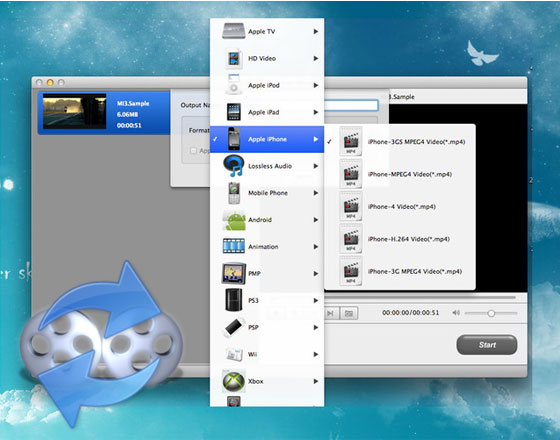This screenshot has height=440, width=560.
Task: Click the next frame playback button
Action: coord(331,313)
